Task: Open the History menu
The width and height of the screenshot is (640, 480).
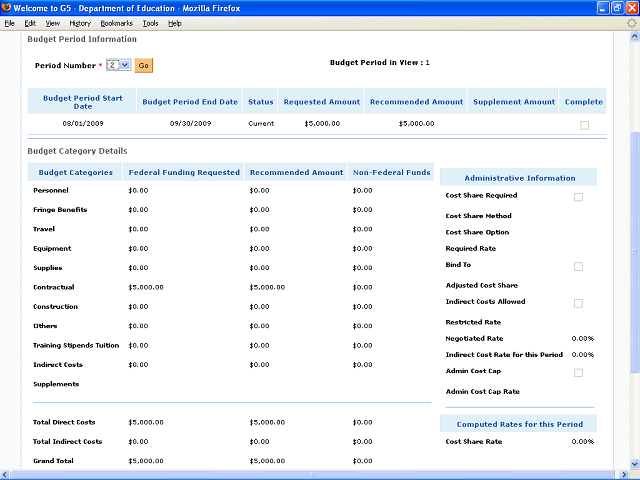Action: point(80,22)
